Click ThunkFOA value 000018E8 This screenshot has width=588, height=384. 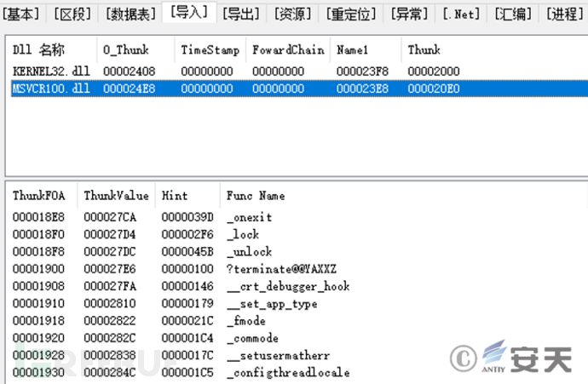[38, 217]
